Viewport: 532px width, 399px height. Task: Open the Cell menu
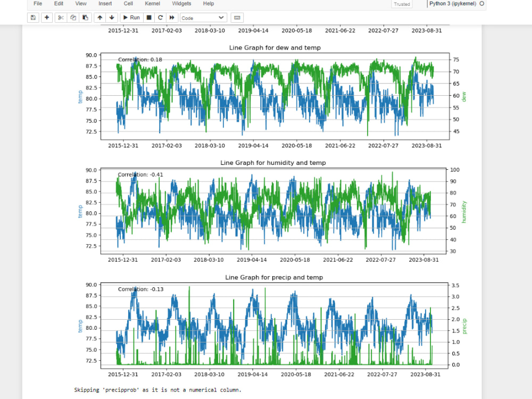tap(128, 4)
